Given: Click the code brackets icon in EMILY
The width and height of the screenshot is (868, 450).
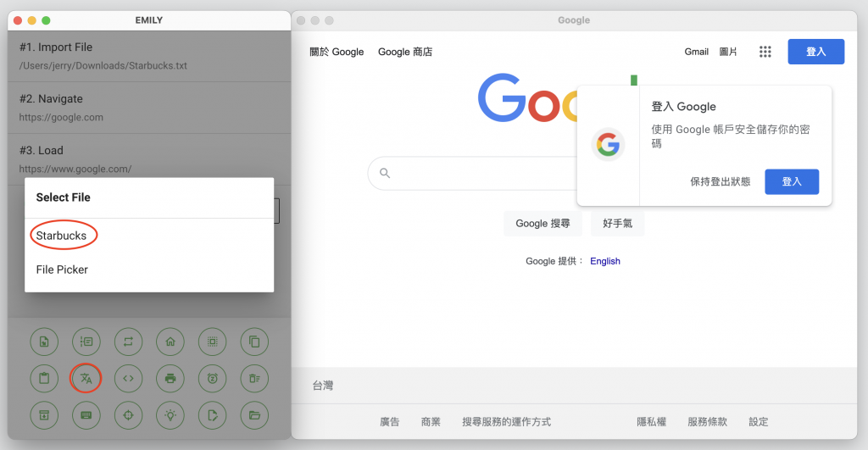Looking at the screenshot, I should coord(129,379).
